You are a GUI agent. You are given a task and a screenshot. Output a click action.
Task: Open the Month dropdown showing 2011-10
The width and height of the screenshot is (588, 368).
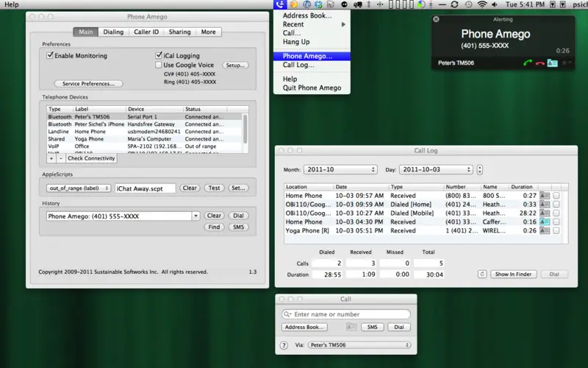[340, 169]
